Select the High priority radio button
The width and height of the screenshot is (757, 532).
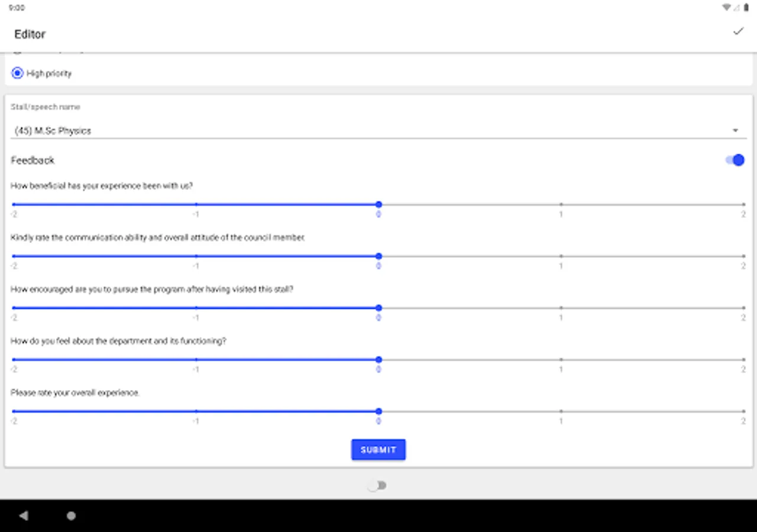coord(17,73)
